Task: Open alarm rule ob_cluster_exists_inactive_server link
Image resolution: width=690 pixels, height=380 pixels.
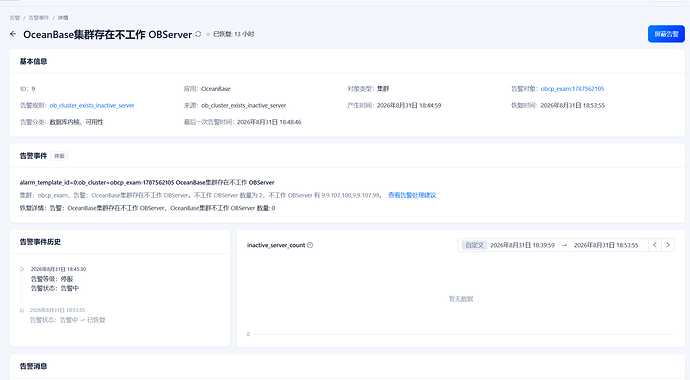Action: 92,105
